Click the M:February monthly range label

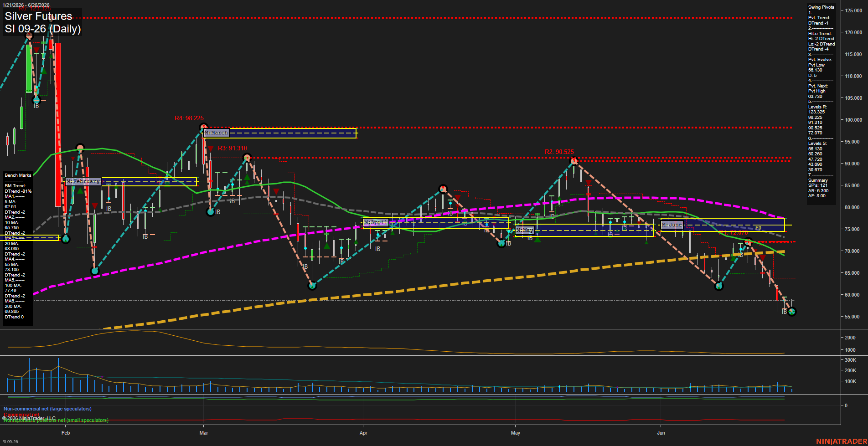(x=83, y=181)
